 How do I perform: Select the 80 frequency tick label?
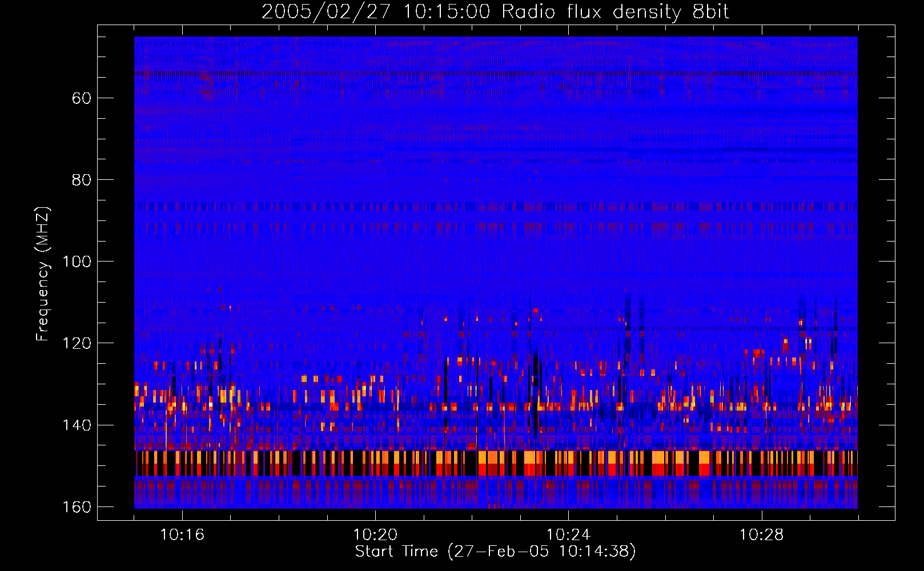coord(82,180)
